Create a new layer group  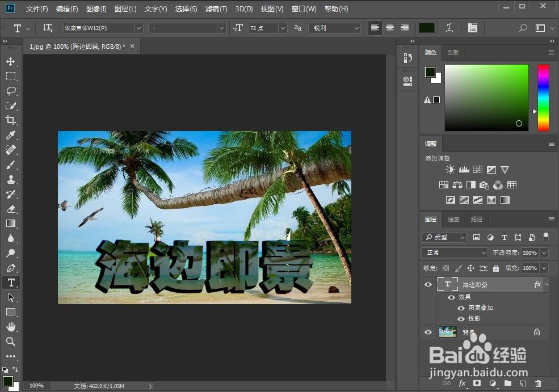pos(508,383)
